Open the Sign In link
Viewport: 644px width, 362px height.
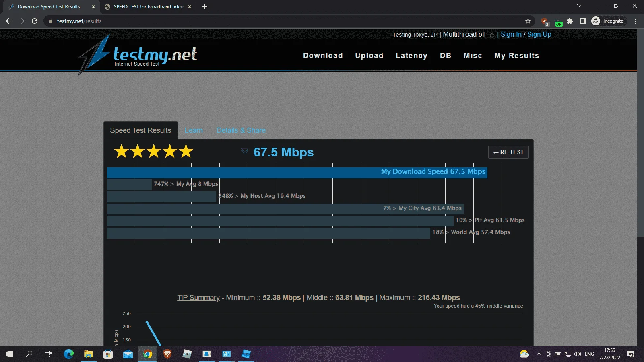[x=511, y=35]
